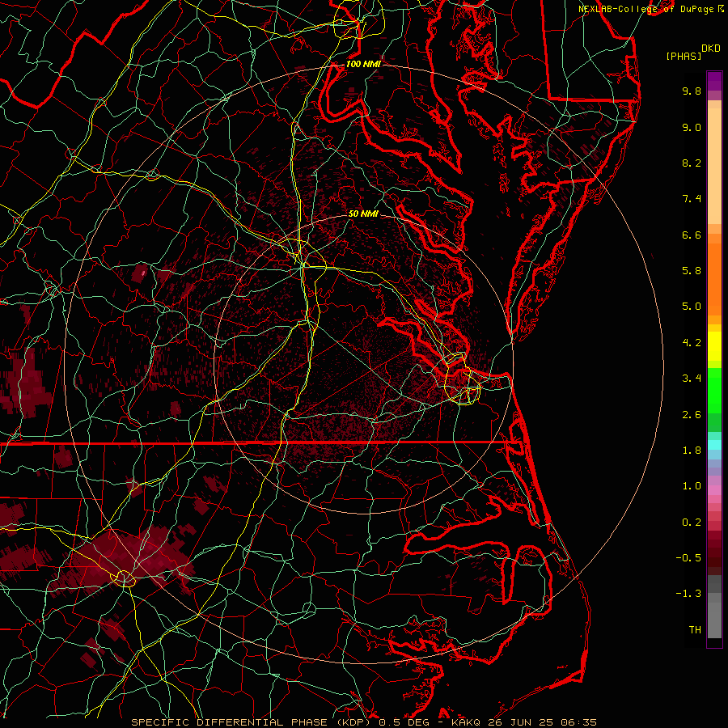
Task: Click the 26 JUN 25 date text
Action: [x=519, y=722]
